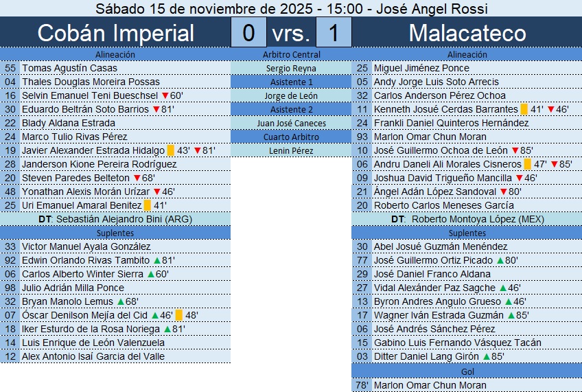The width and height of the screenshot is (582, 392).
Task: Click the Malacateco team name header
Action: (x=467, y=33)
